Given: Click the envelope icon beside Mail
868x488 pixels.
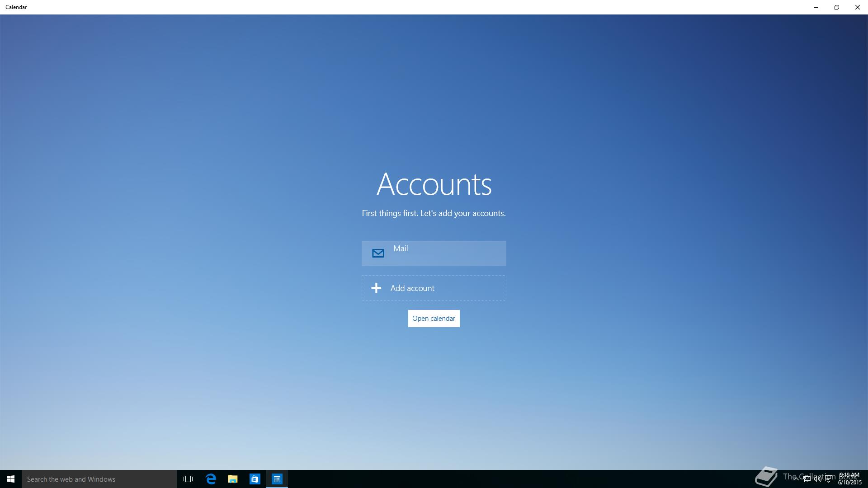Looking at the screenshot, I should click(378, 253).
